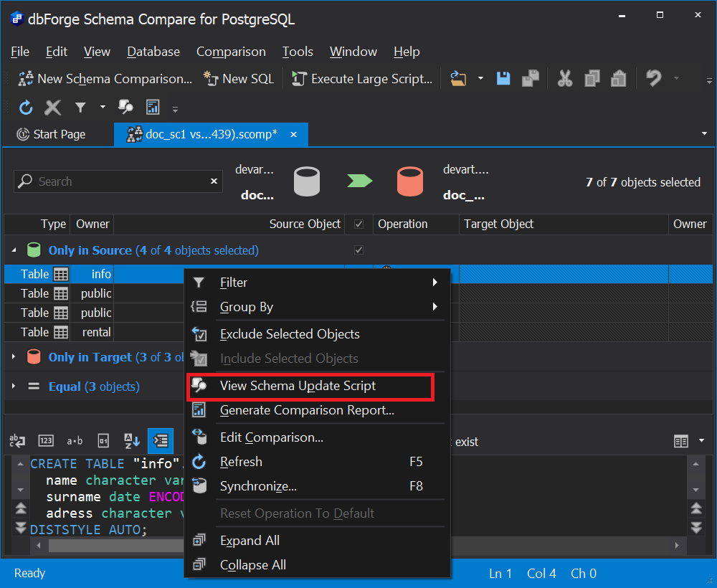Toggle the A-Z sort order icon
Image resolution: width=717 pixels, height=588 pixels.
click(132, 441)
